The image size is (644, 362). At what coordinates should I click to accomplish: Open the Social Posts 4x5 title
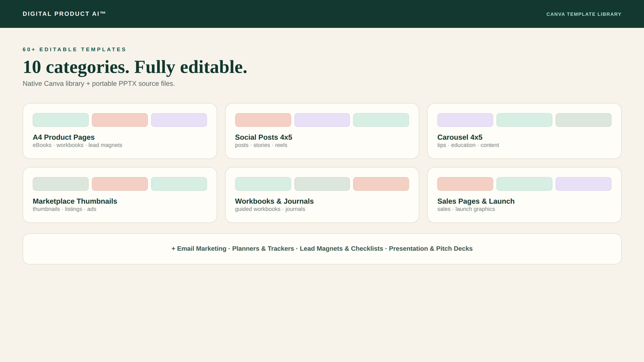click(x=263, y=137)
